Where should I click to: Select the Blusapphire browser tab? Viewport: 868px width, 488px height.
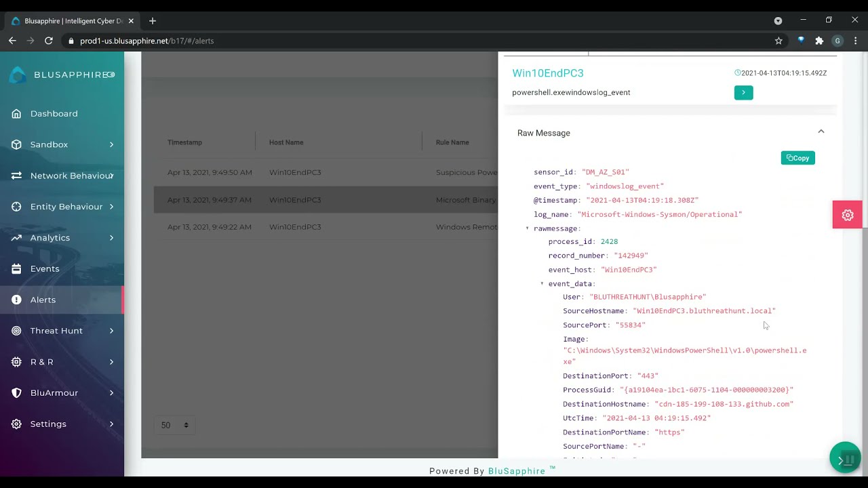(x=73, y=21)
